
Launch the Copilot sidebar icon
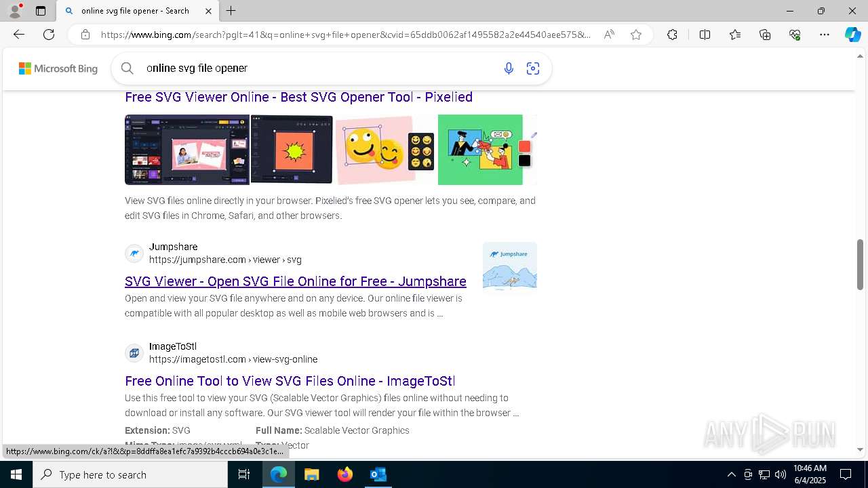852,35
